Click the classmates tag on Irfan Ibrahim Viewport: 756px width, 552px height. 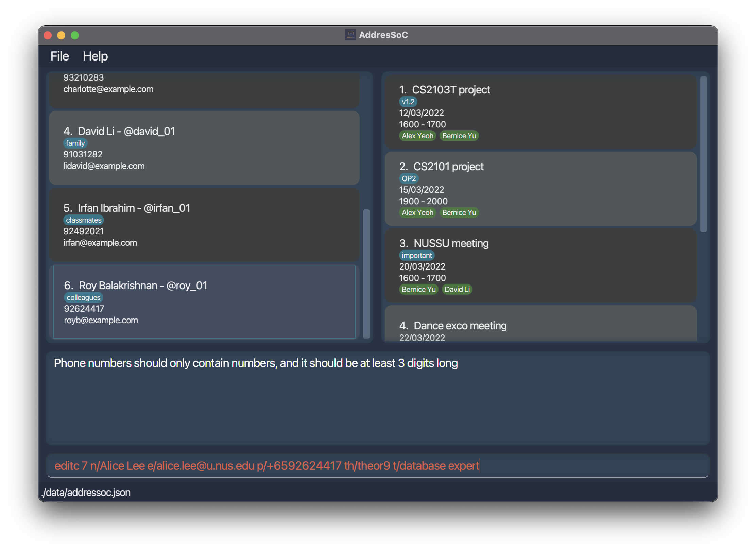(84, 220)
